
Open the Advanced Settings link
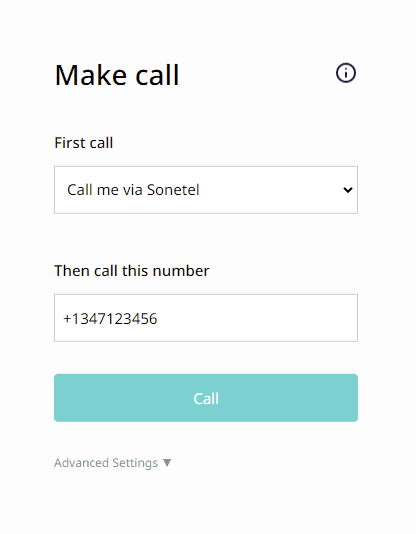tap(106, 463)
